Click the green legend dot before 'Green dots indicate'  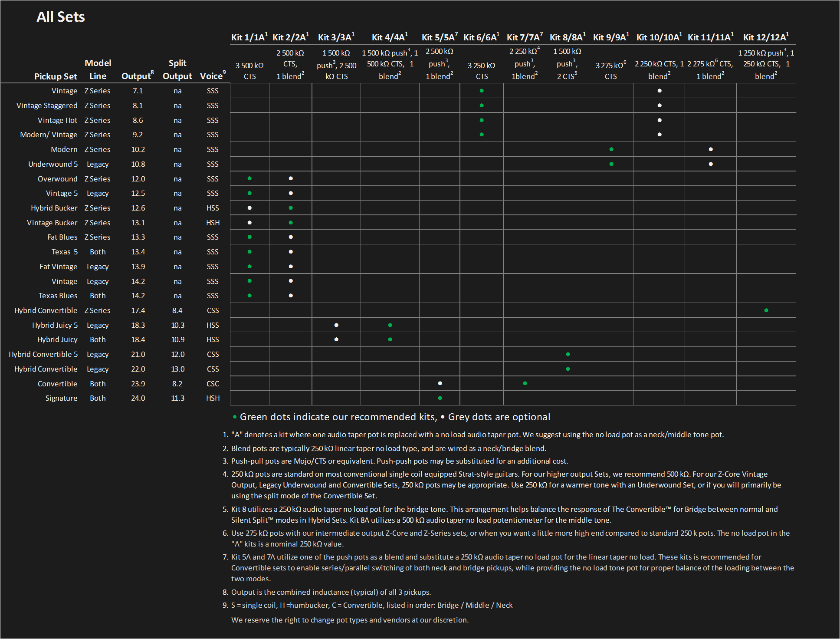pyautogui.click(x=235, y=417)
